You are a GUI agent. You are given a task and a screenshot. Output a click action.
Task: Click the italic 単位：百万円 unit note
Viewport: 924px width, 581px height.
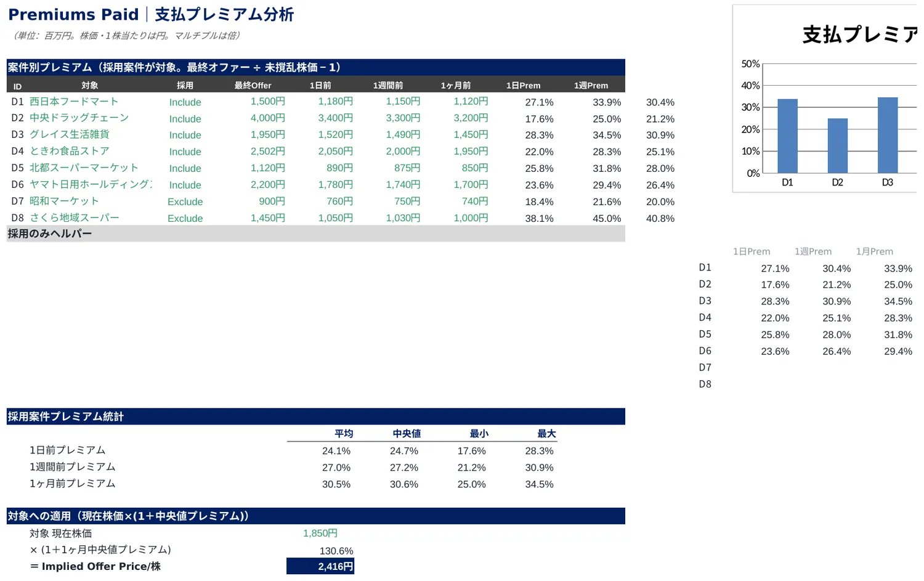(x=125, y=36)
